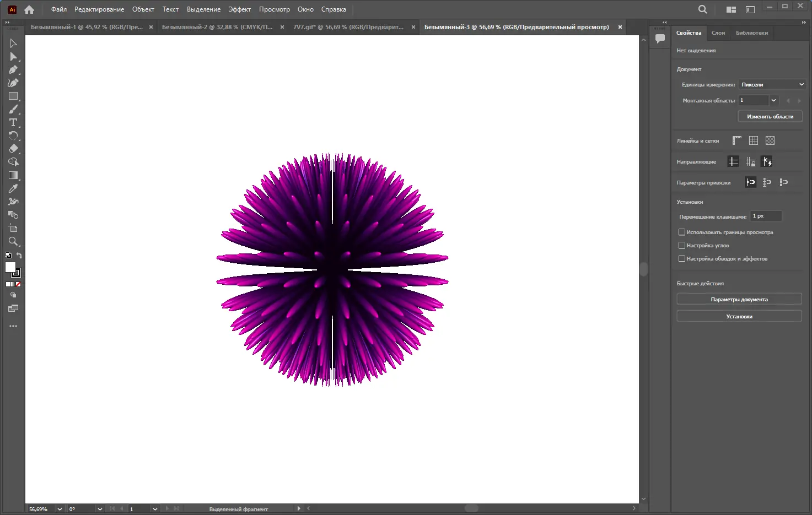Expand the 'Монтажная область' dropdown
Screen dimensions: 812x515
click(x=773, y=100)
